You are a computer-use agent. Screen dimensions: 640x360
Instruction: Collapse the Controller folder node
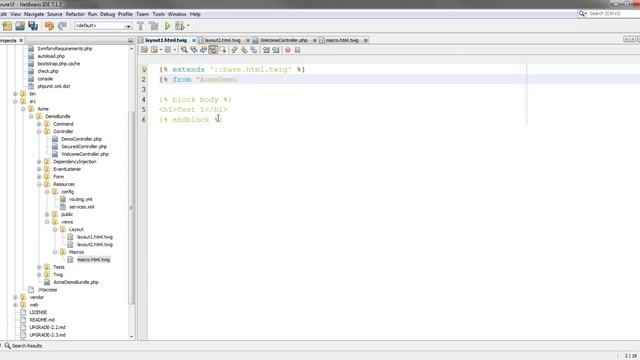39,131
